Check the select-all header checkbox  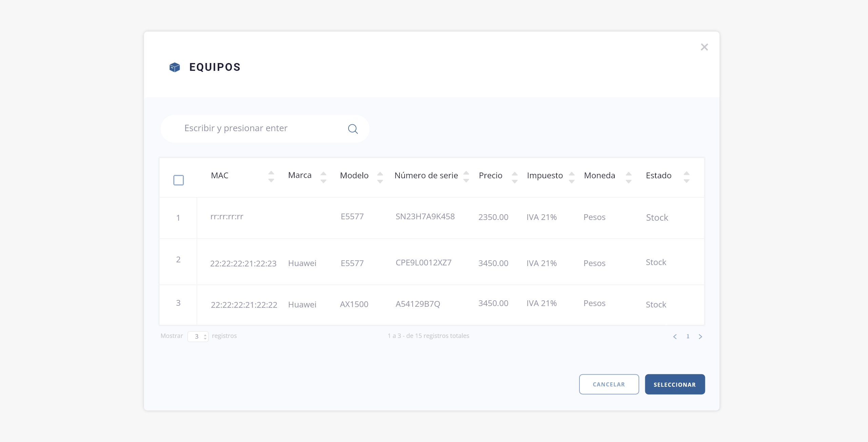tap(178, 180)
